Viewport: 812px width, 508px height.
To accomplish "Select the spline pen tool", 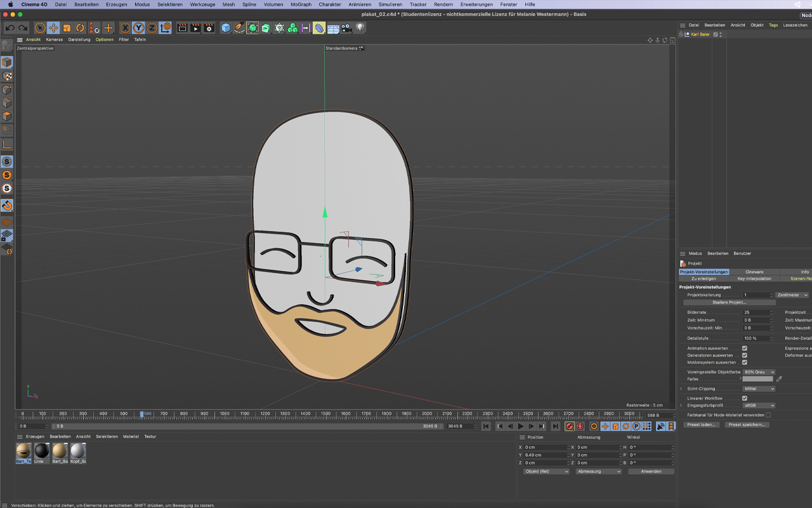I will pos(239,28).
